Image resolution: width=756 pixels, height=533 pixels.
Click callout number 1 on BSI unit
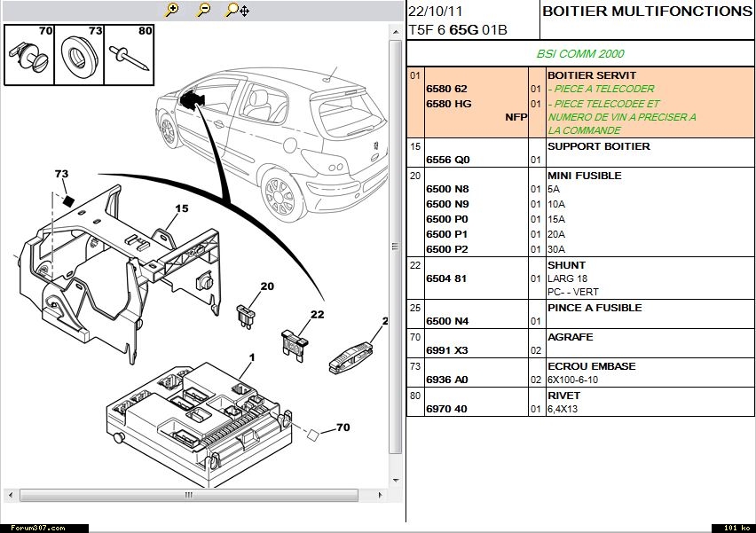252,357
